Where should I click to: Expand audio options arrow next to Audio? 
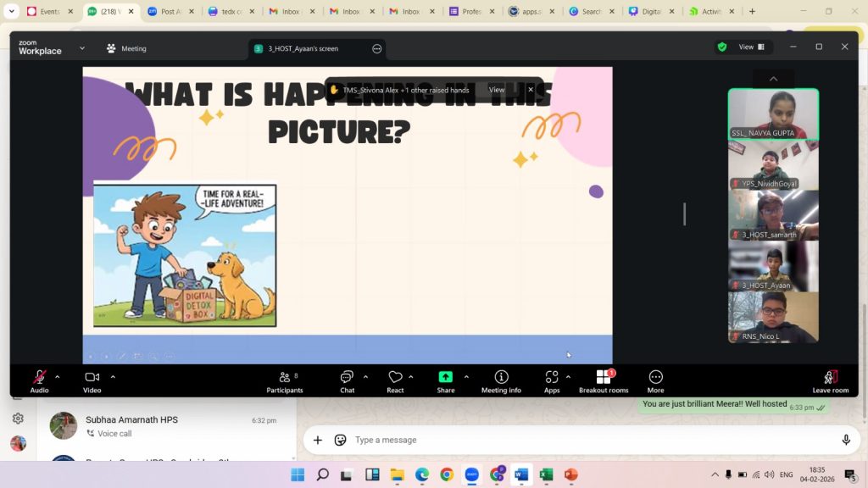click(58, 376)
